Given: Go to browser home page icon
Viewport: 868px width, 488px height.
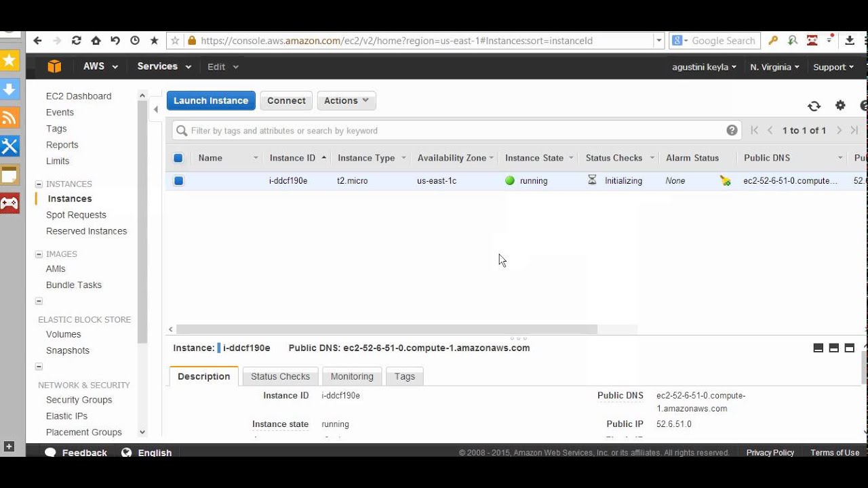Looking at the screenshot, I should click(96, 41).
